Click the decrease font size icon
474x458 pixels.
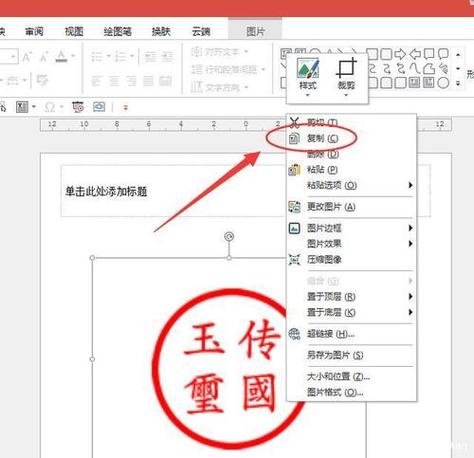coord(44,57)
